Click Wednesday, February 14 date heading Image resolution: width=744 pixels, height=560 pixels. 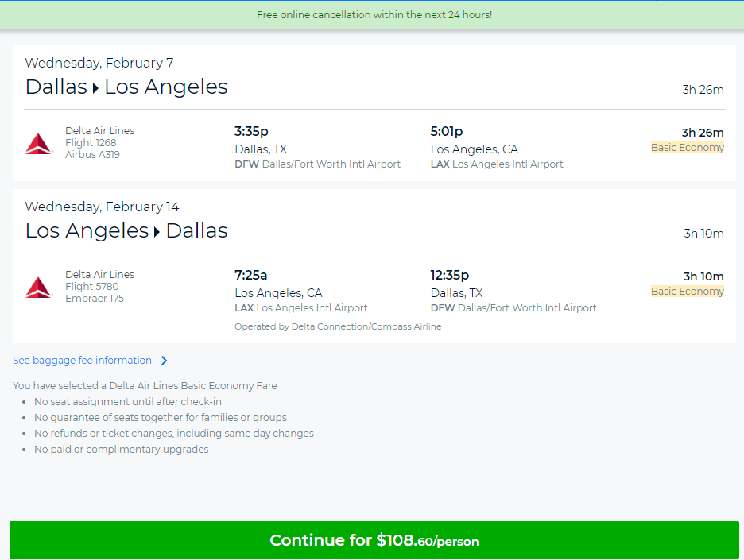tap(102, 207)
